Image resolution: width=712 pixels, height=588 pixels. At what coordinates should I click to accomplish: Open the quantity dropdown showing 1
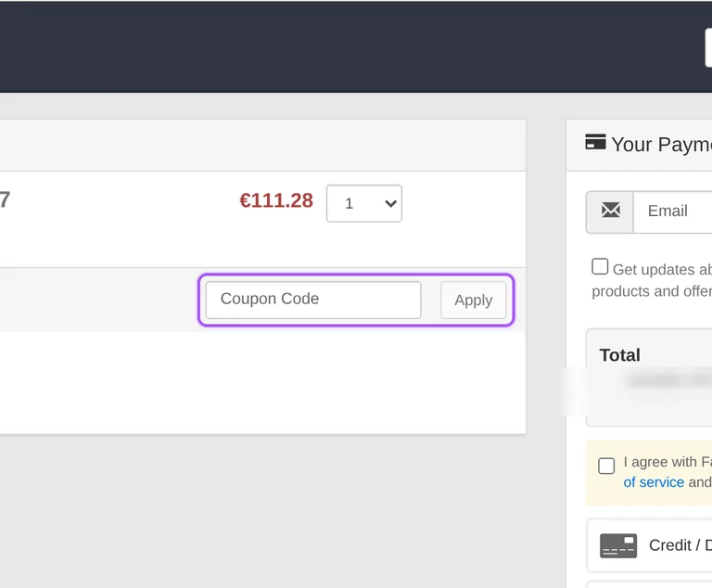coord(363,203)
